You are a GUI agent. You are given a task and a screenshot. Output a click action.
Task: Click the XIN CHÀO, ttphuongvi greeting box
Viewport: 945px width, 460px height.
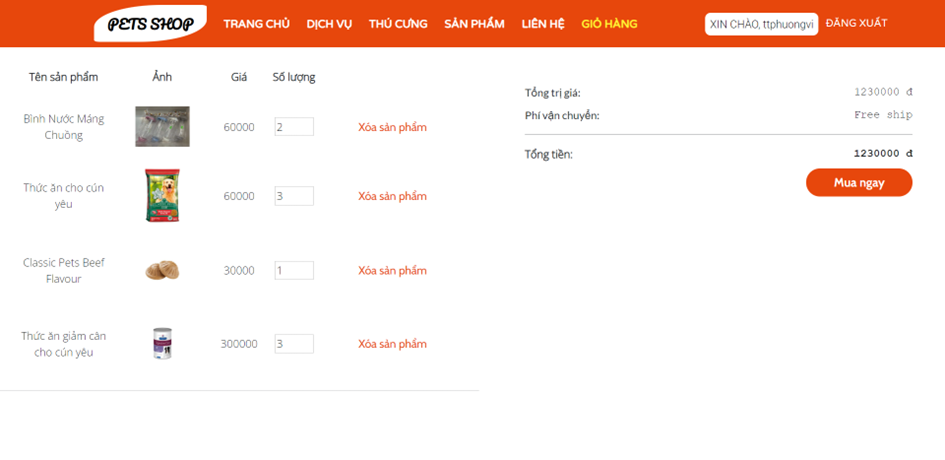pyautogui.click(x=762, y=24)
